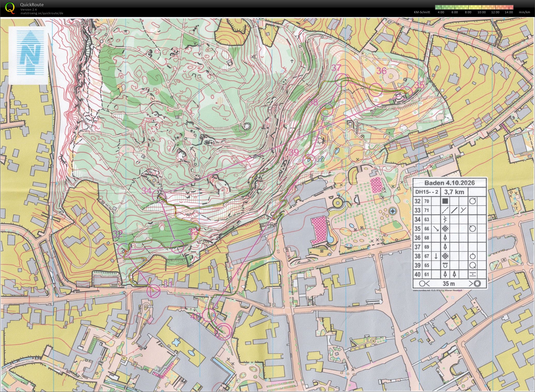Click the DH15- - 2 class cell
535x392 pixels.
pos(426,192)
